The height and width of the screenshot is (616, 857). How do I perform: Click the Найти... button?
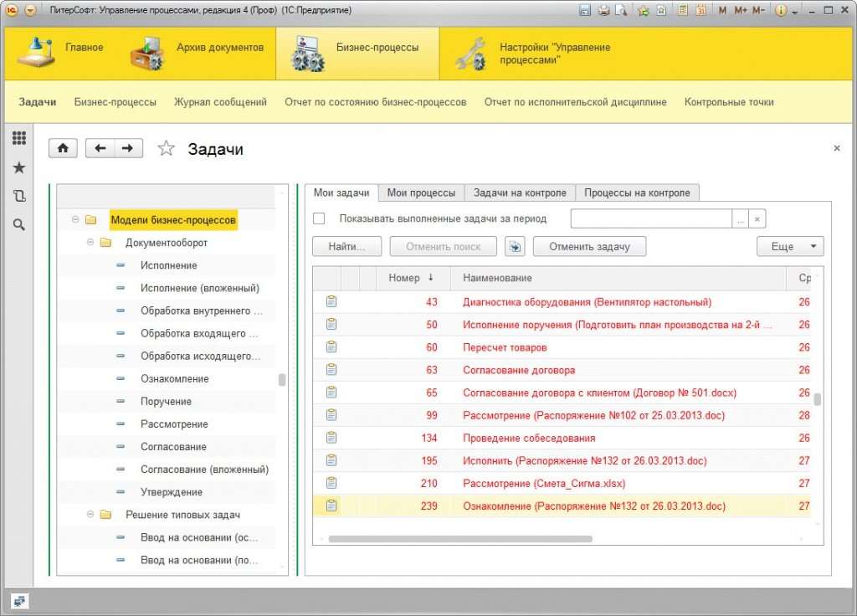(346, 247)
